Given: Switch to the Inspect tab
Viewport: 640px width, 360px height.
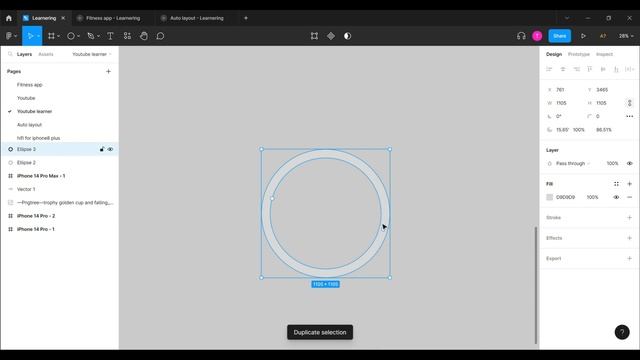Looking at the screenshot, I should coord(604,54).
